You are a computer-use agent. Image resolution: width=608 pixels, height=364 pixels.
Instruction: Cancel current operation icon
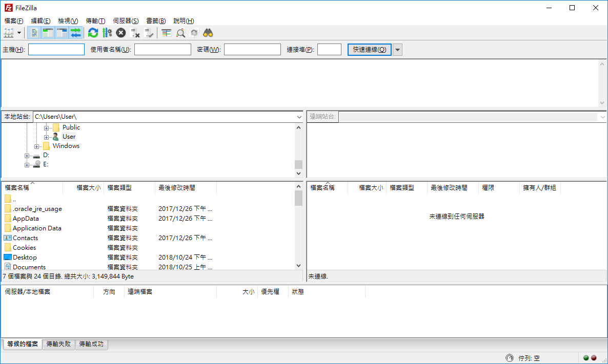click(121, 33)
